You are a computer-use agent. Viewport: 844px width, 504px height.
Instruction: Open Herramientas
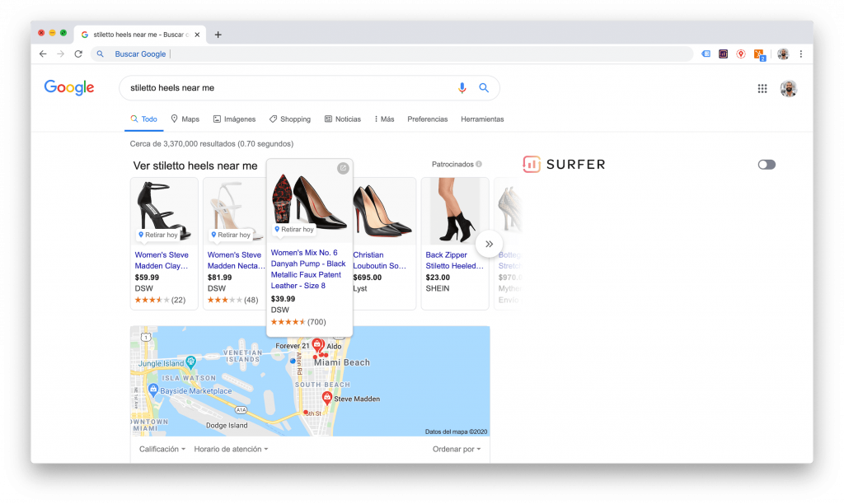pyautogui.click(x=482, y=119)
